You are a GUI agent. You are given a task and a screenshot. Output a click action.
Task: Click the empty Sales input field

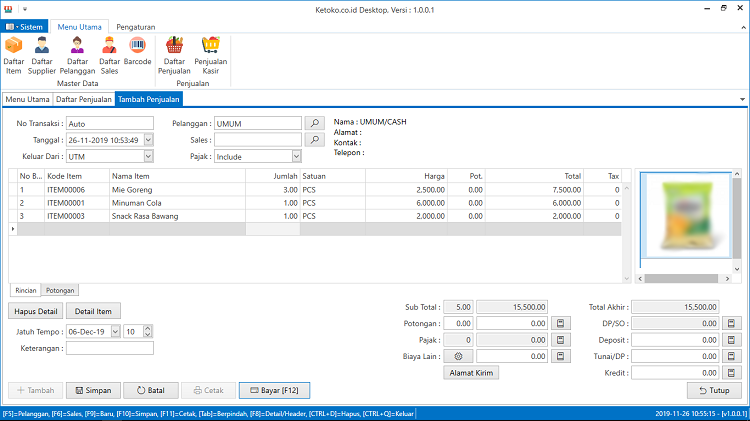[258, 140]
